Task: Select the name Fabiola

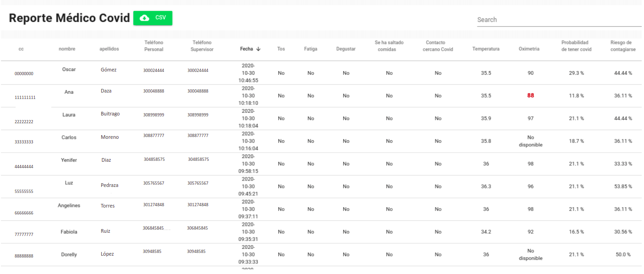Action: 69,232
